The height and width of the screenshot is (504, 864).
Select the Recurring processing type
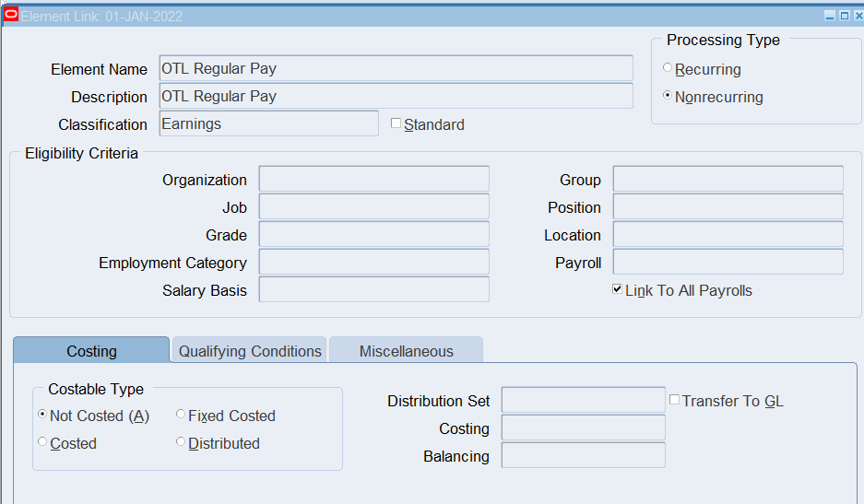click(668, 68)
